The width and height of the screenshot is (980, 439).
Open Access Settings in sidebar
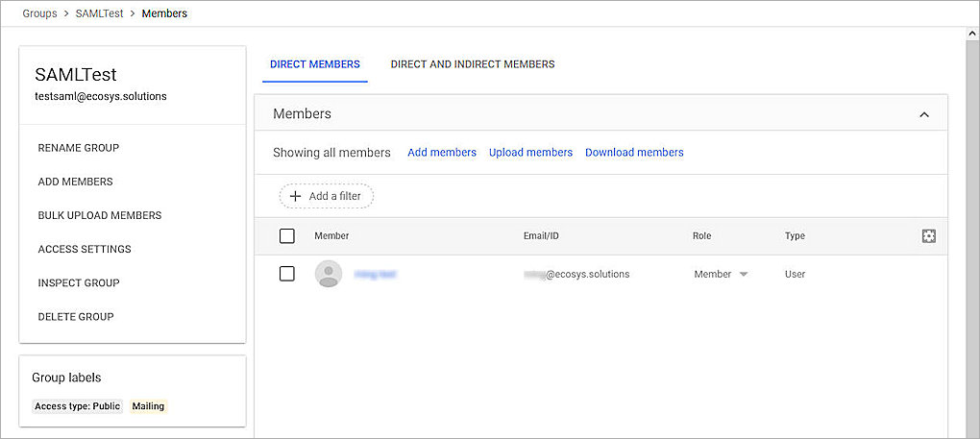(85, 249)
